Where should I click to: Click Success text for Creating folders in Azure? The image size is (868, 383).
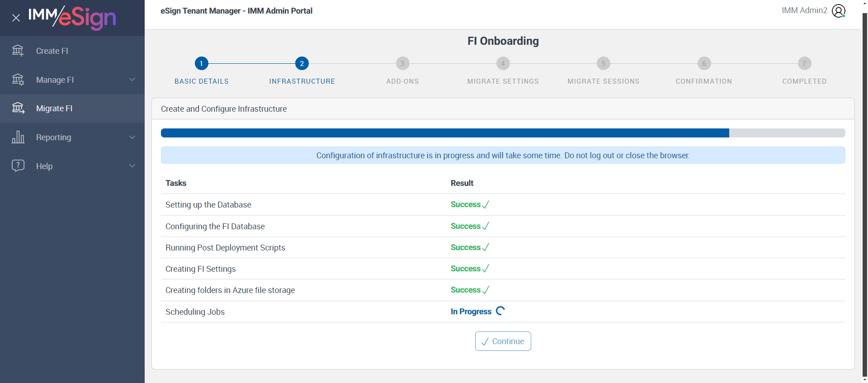pyautogui.click(x=466, y=290)
